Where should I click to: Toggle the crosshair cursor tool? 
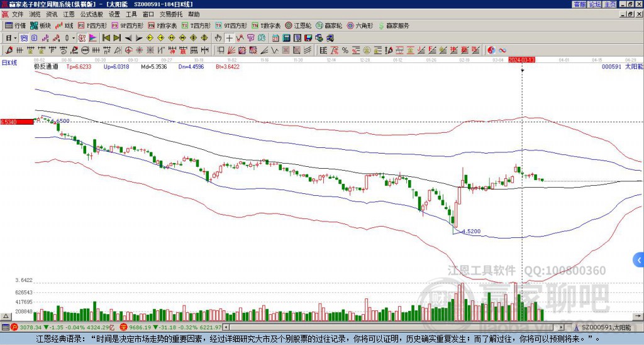click(229, 38)
